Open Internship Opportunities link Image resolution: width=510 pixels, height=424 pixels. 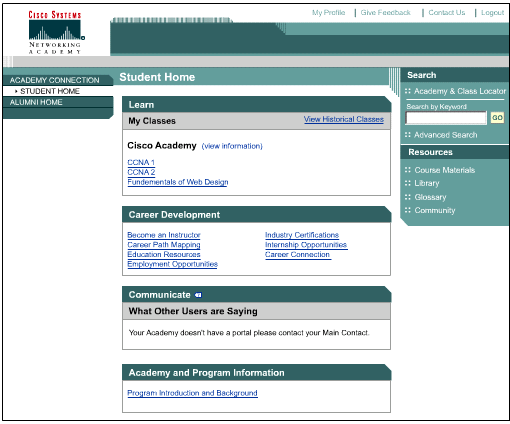[x=306, y=245]
